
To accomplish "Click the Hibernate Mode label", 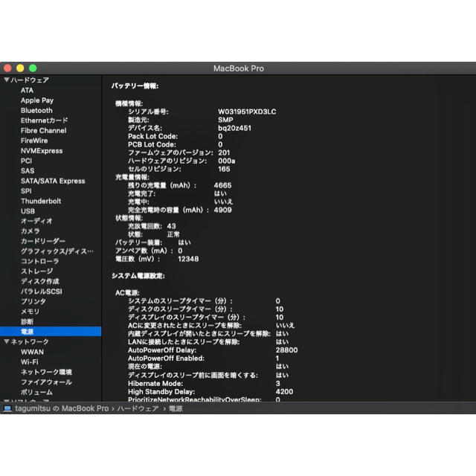I will click(x=155, y=384).
